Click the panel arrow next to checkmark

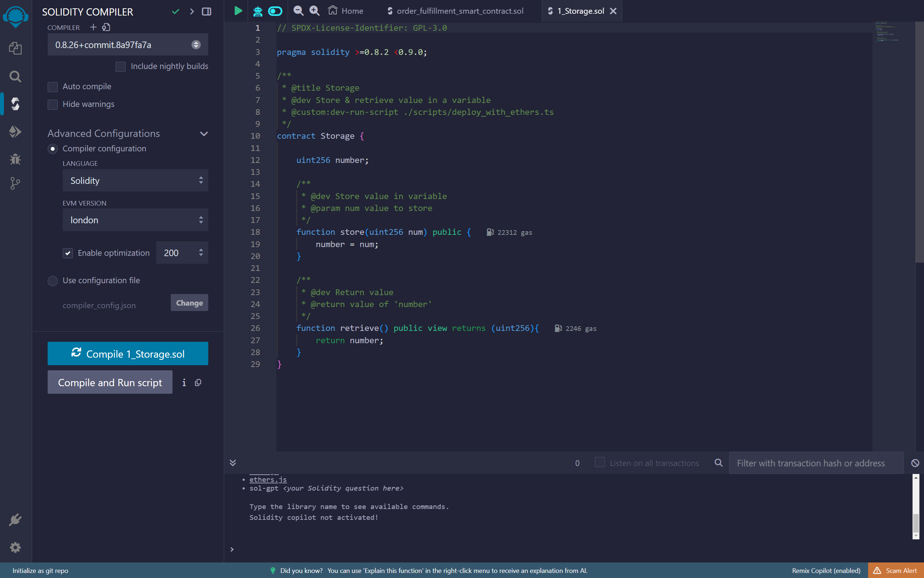click(192, 12)
